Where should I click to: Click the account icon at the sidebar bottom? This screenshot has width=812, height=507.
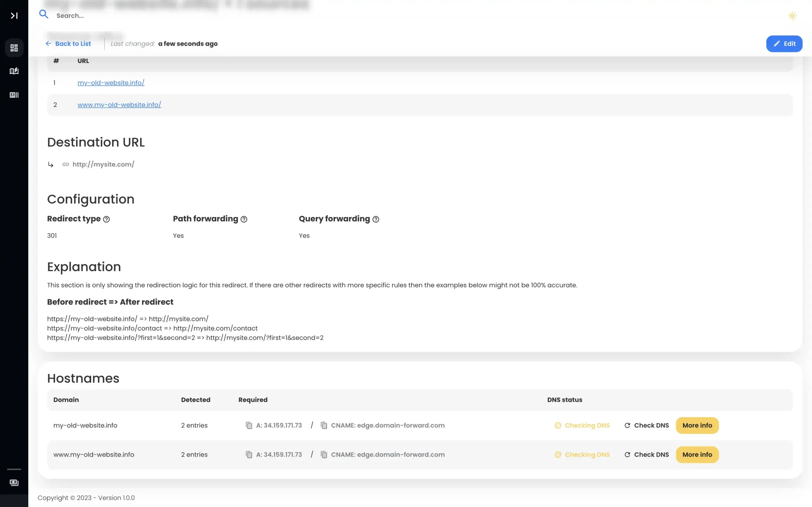14,483
